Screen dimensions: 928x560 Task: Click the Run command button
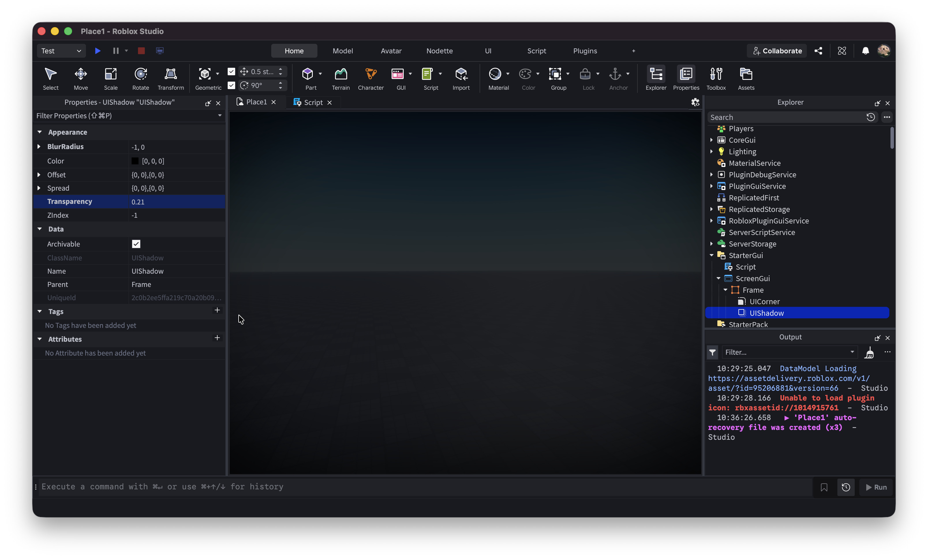[876, 487]
